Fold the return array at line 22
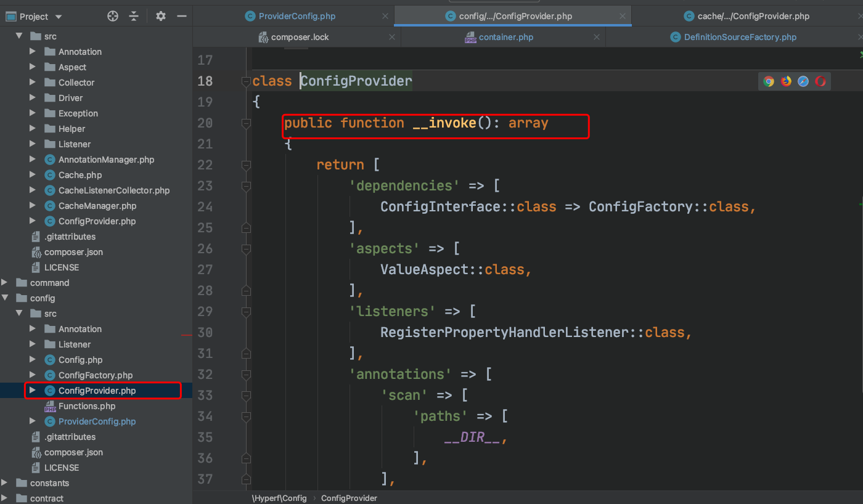Screen dimensions: 863x504 pos(246,165)
